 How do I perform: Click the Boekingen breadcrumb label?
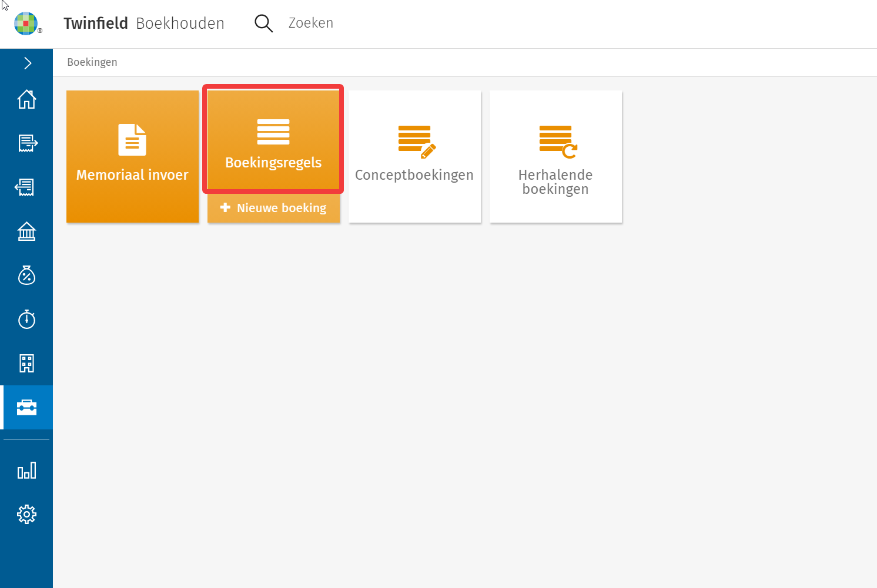pos(92,62)
